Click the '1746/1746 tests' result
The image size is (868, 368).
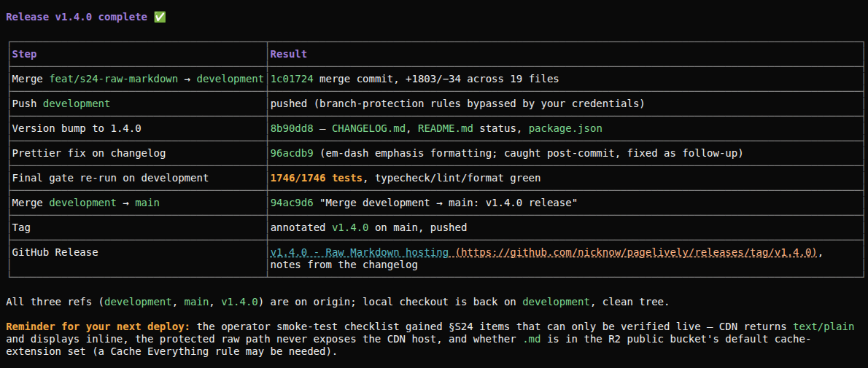(316, 179)
